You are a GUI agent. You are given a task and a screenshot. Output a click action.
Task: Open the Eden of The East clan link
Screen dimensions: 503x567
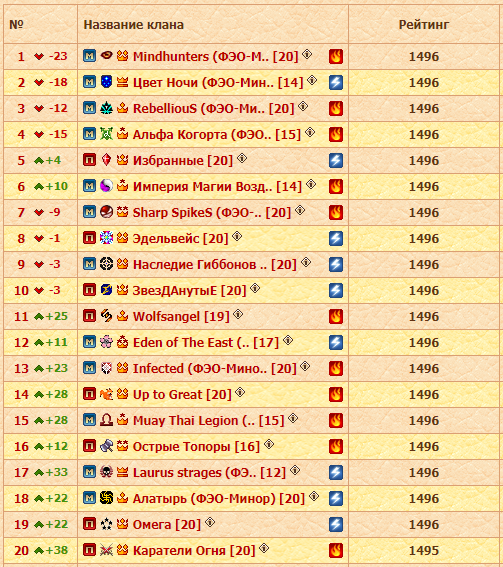tap(206, 342)
